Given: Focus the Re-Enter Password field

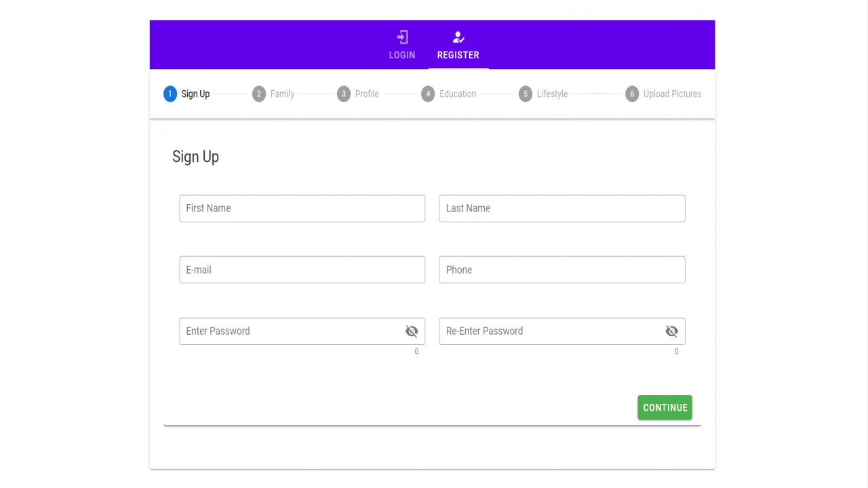Looking at the screenshot, I should (562, 331).
